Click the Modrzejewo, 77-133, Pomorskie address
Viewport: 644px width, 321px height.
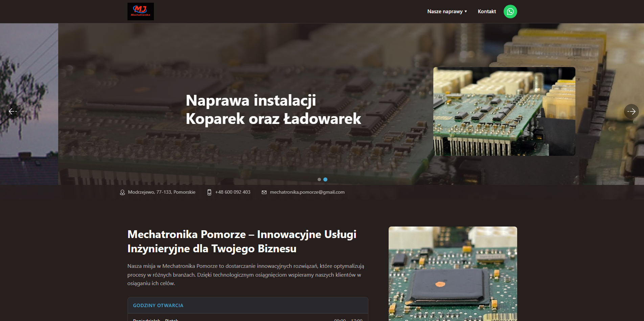pyautogui.click(x=162, y=192)
